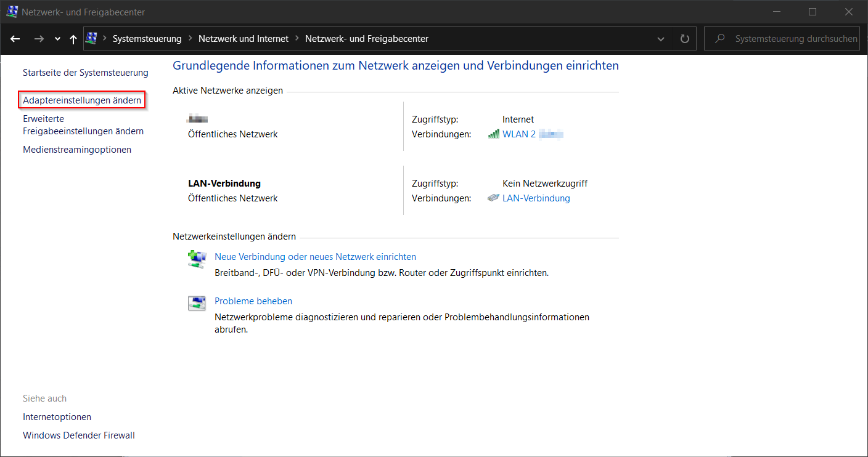The width and height of the screenshot is (868, 457).
Task: Open Internetoptionen under Siehe auch
Action: (x=57, y=417)
